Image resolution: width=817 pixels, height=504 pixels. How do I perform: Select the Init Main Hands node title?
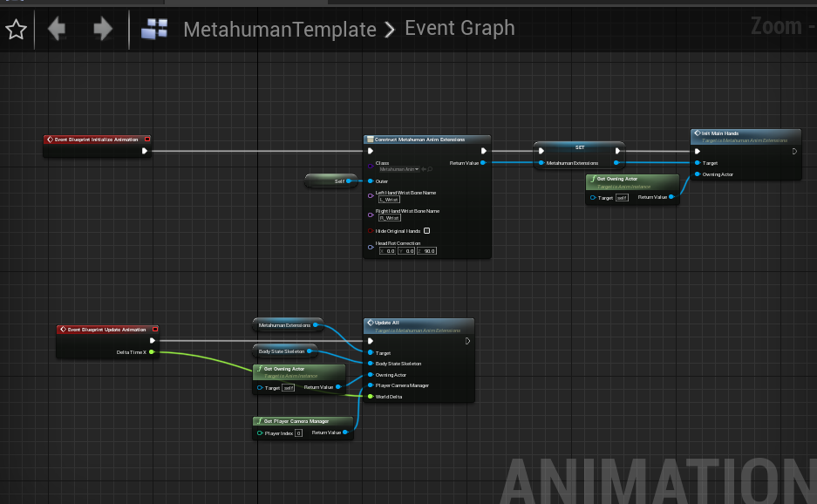pyautogui.click(x=719, y=133)
